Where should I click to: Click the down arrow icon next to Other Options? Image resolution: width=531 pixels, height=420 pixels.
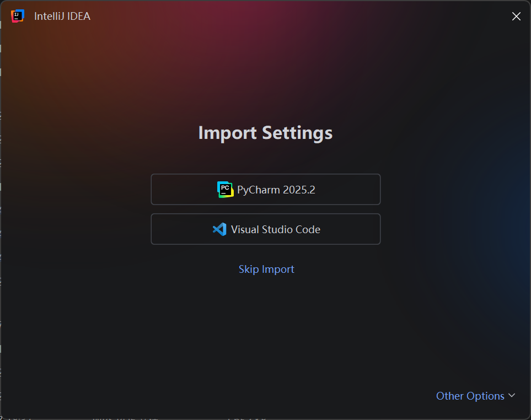point(512,395)
